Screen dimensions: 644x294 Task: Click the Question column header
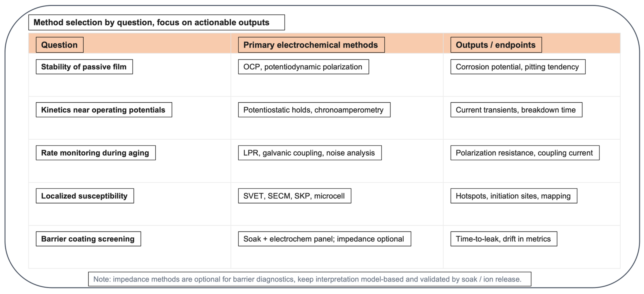(60, 45)
